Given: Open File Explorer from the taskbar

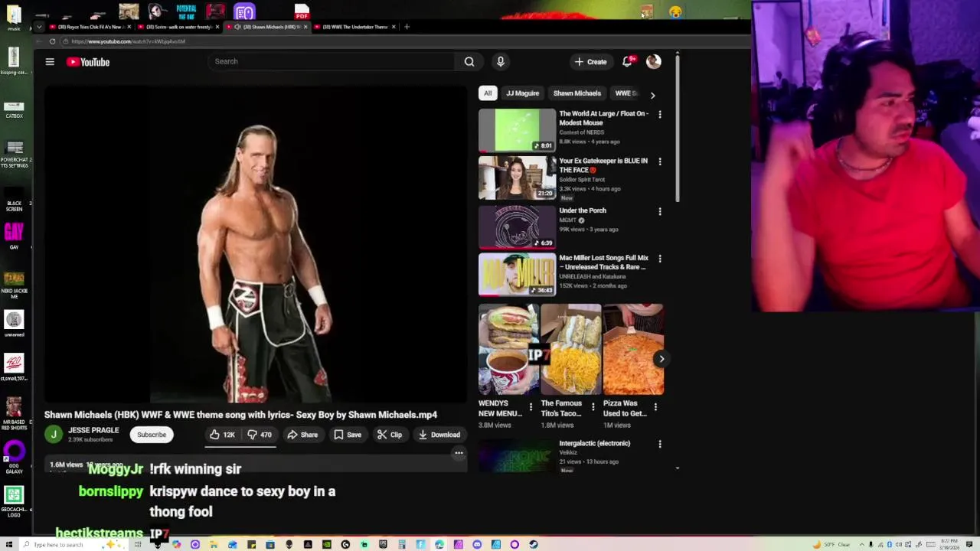Looking at the screenshot, I should pyautogui.click(x=214, y=545).
